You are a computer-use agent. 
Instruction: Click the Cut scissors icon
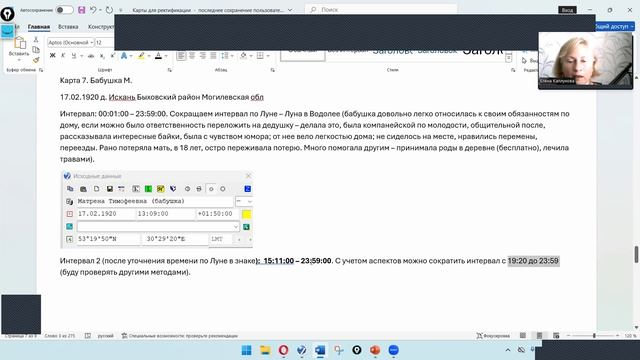pyautogui.click(x=36, y=40)
